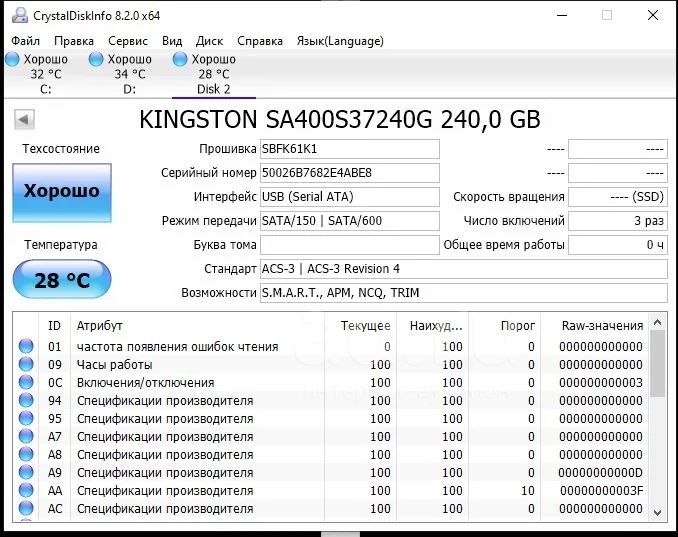The width and height of the screenshot is (678, 537).
Task: Select the Disk 2 status orb
Action: pos(180,59)
